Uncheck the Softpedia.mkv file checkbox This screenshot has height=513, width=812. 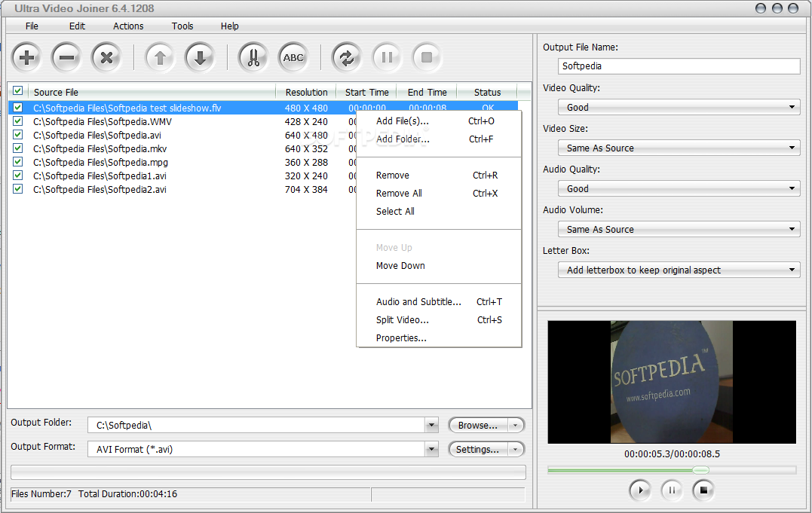tap(17, 148)
